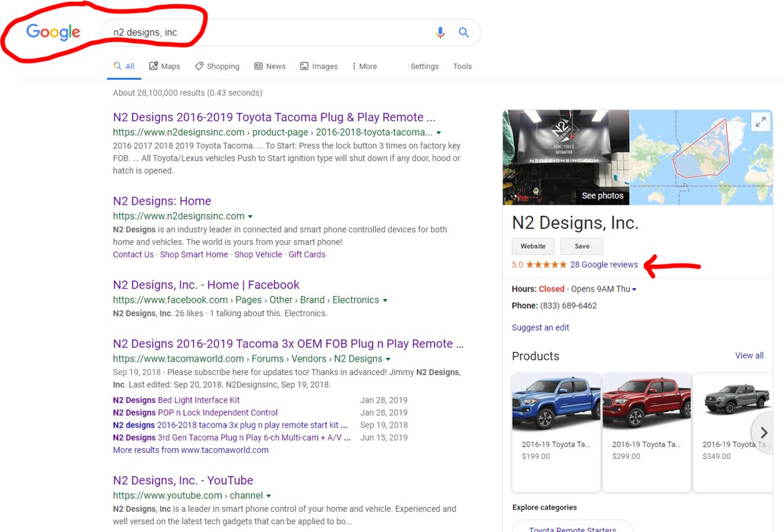Open the Shop Vehicle sitelink
Viewport: 784px width, 532px height.
coord(258,254)
